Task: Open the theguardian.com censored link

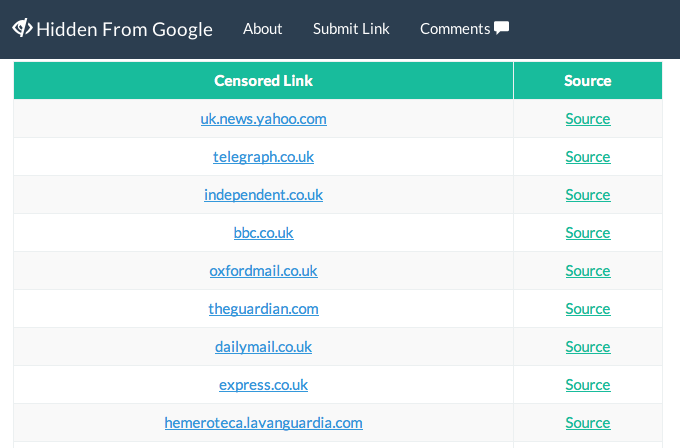Action: (263, 309)
